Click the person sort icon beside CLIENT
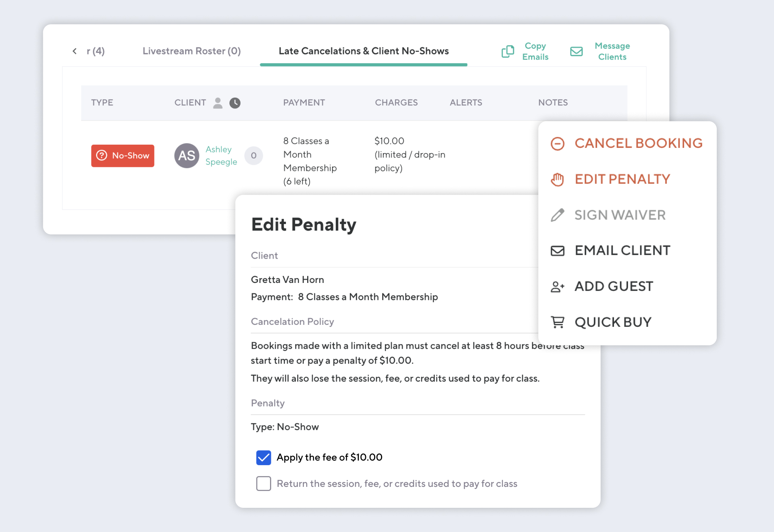 click(218, 103)
